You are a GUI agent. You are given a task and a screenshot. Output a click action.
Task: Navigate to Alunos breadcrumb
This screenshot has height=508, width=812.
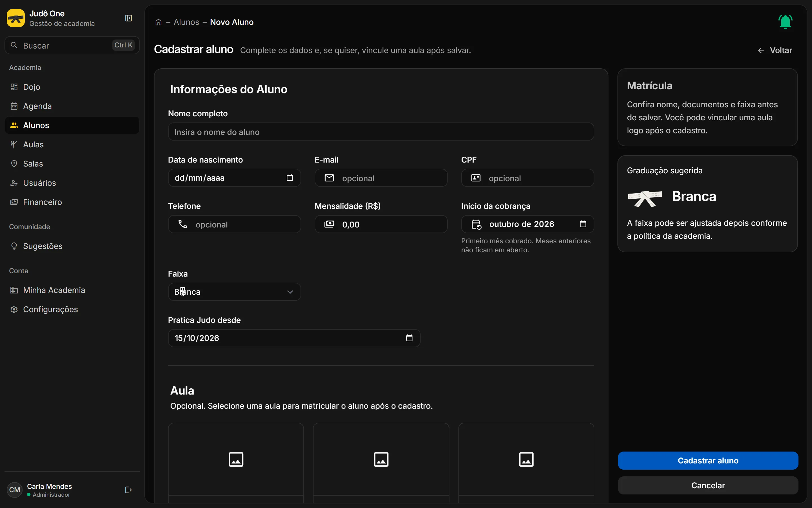[x=186, y=22]
